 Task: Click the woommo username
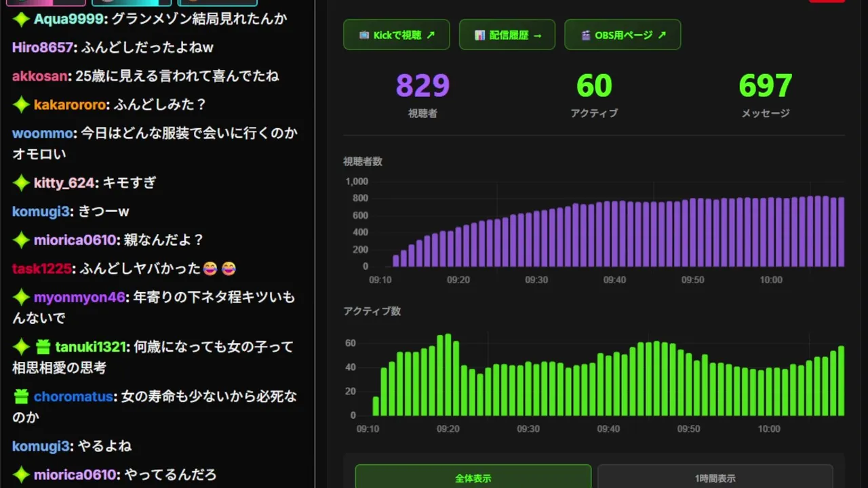pos(43,134)
